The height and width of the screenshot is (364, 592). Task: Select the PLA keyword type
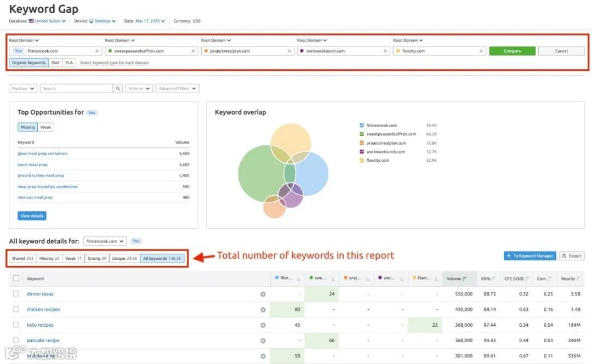point(69,62)
